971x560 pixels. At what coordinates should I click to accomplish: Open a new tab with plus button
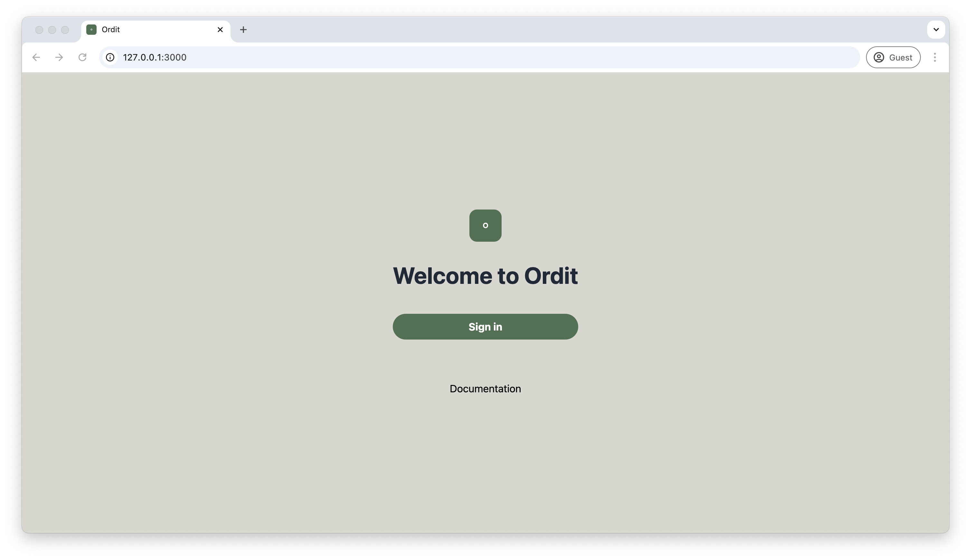point(243,30)
